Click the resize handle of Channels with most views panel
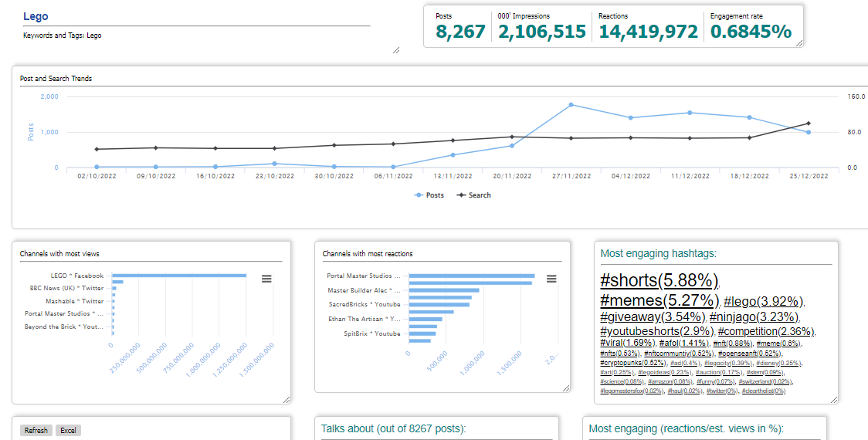This screenshot has width=868, height=440. [287, 400]
